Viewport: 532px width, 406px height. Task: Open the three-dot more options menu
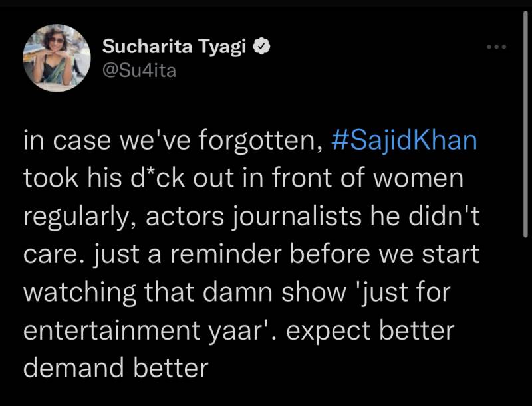[496, 47]
